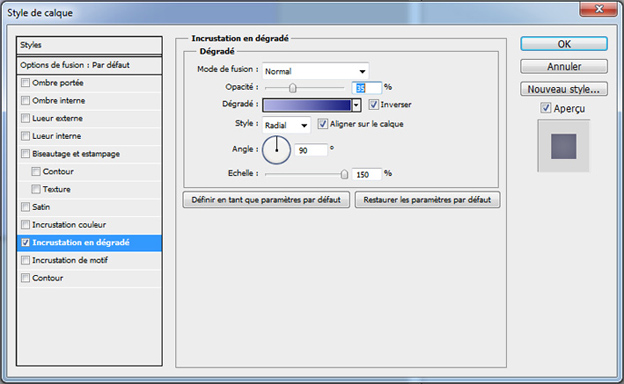Enable the Ombre portée checkbox
Viewport: 624px width, 384px height.
(x=25, y=83)
